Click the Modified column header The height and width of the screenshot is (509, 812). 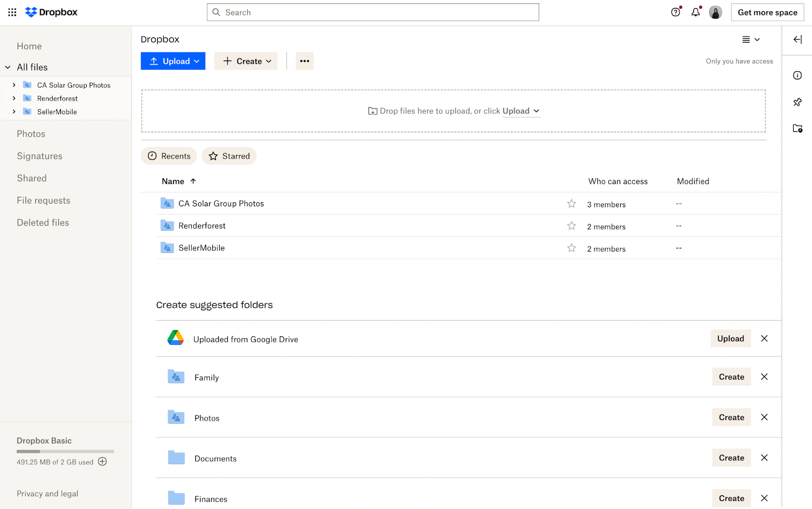[x=693, y=181]
